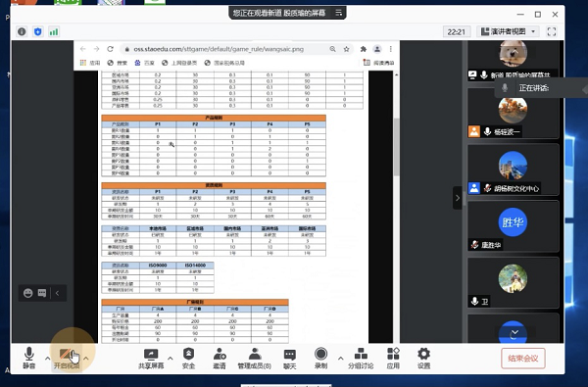Open Breakout Rooms (分组讨论)
Viewport: 588px width, 387px height.
pyautogui.click(x=361, y=359)
